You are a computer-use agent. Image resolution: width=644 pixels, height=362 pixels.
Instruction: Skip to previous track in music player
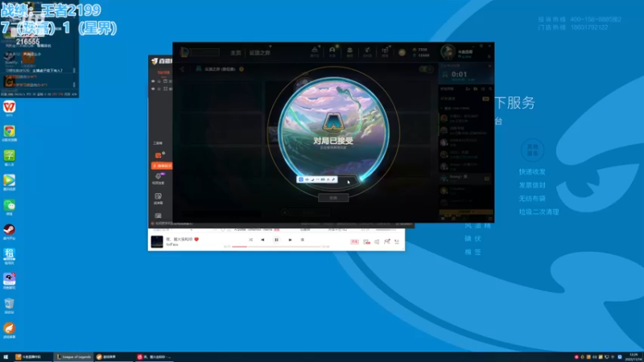[x=263, y=240]
